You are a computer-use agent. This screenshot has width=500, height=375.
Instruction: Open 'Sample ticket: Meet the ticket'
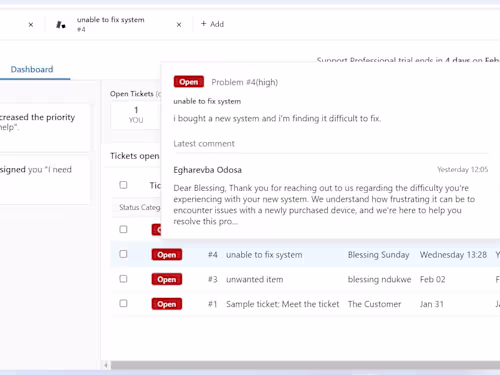[x=283, y=304]
